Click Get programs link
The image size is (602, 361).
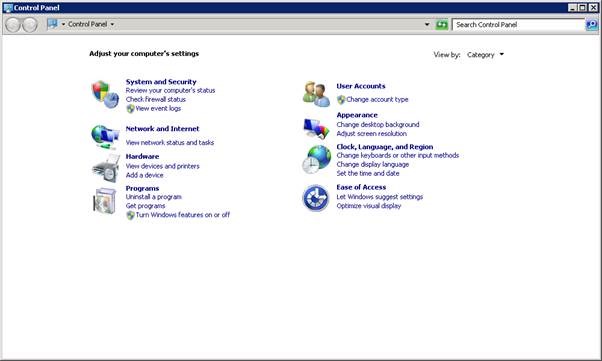click(145, 206)
